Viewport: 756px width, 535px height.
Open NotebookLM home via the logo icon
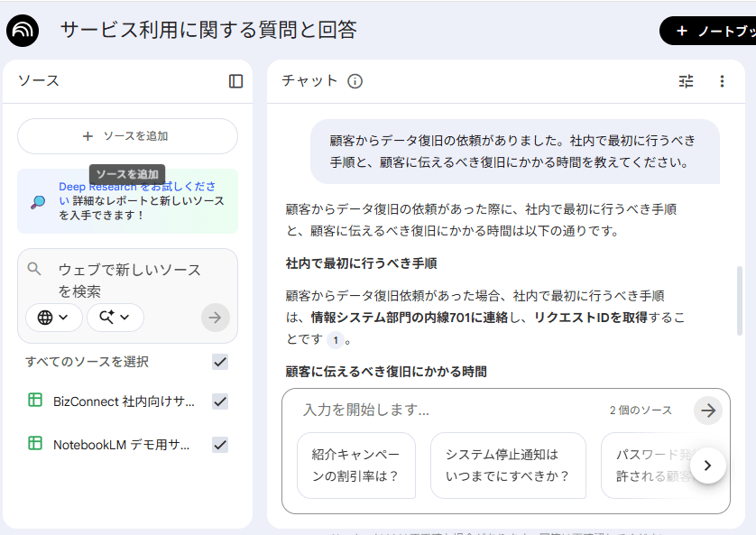(23, 30)
